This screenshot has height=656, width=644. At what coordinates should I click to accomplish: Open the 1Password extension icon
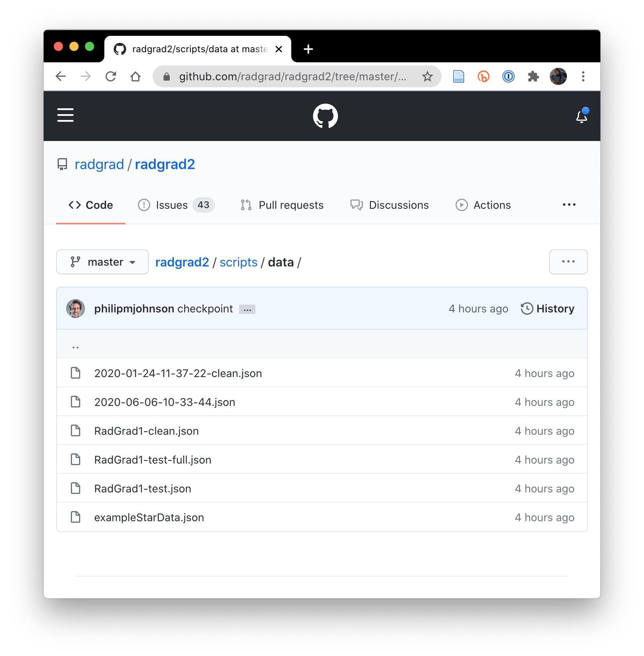click(x=509, y=76)
